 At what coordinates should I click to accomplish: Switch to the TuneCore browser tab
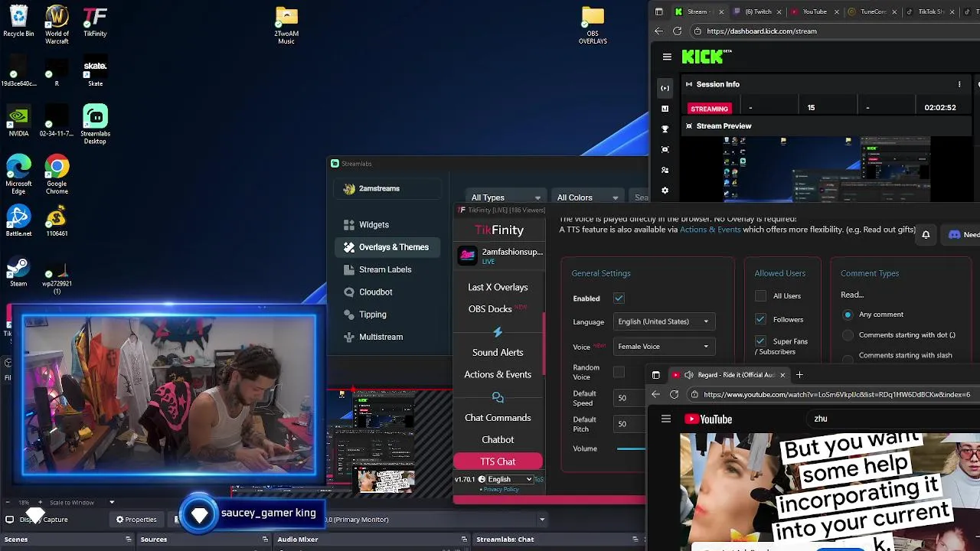pyautogui.click(x=872, y=11)
